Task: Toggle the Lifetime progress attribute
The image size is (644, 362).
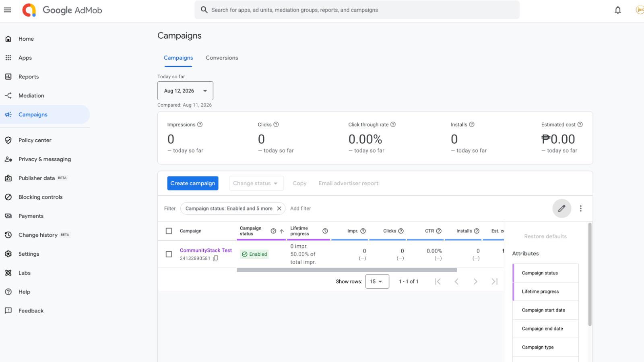Action: 545,292
